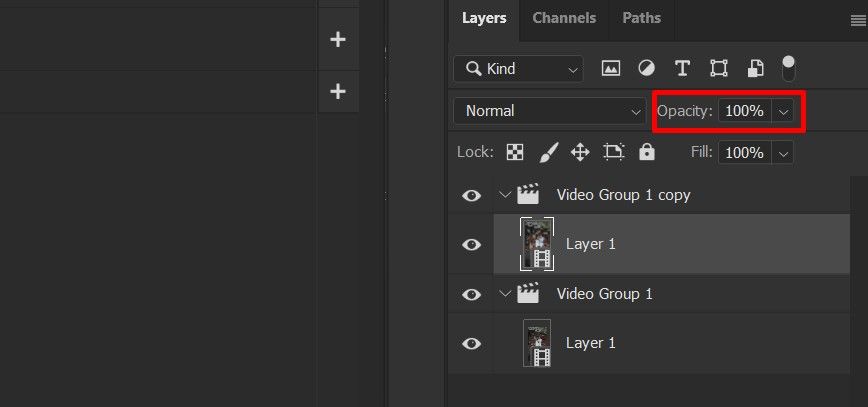Image resolution: width=868 pixels, height=407 pixels.
Task: Toggle layer filtering on/off switch
Action: click(x=788, y=69)
